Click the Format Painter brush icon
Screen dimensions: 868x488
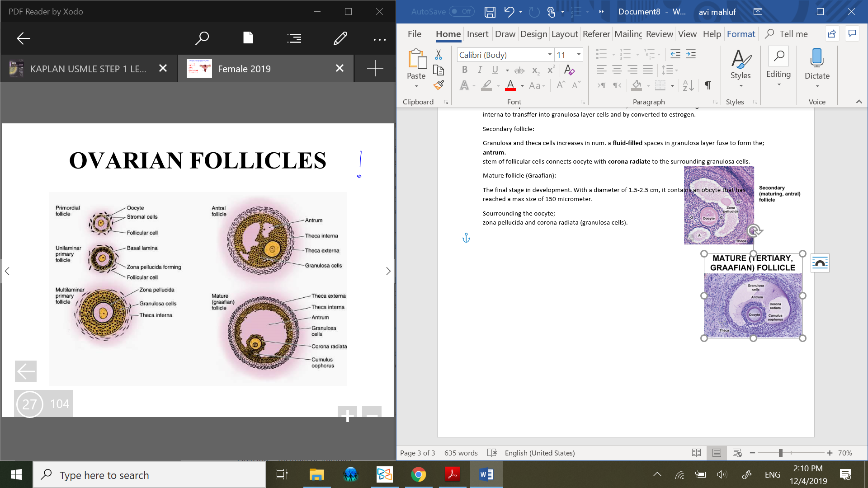point(438,85)
